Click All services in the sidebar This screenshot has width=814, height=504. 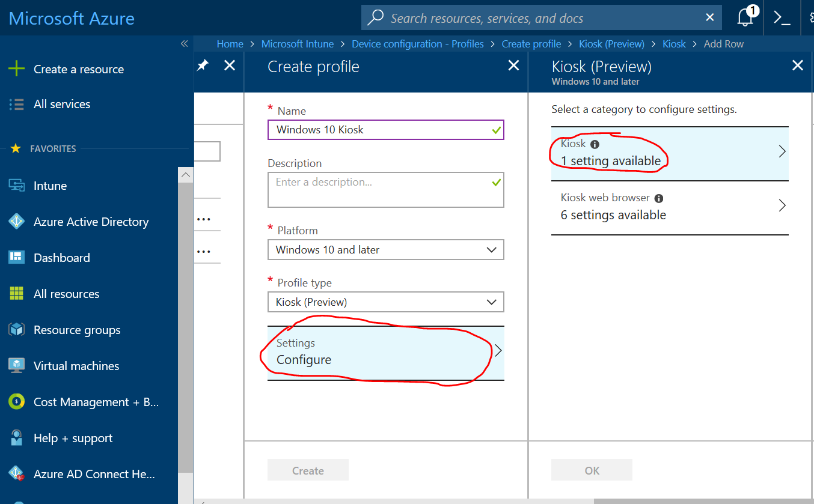point(63,103)
